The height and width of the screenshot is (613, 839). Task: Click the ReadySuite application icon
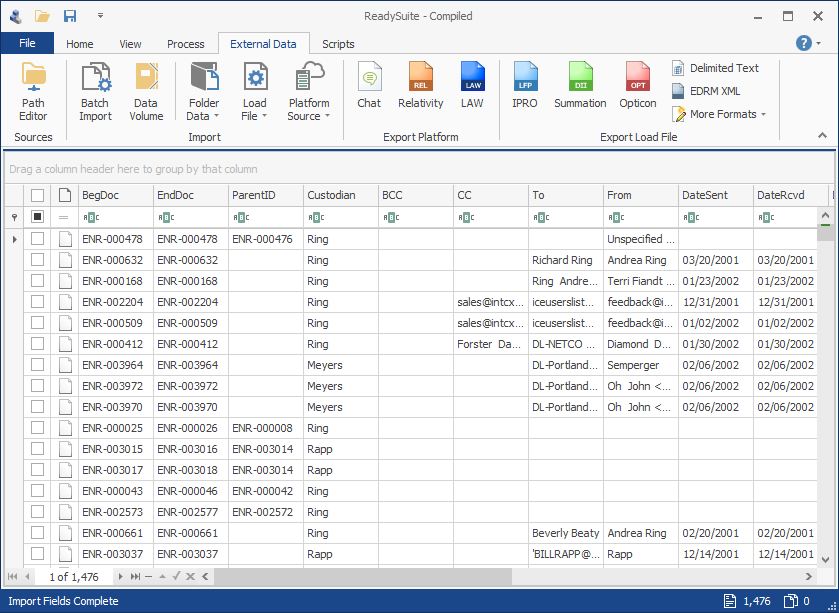(16, 16)
